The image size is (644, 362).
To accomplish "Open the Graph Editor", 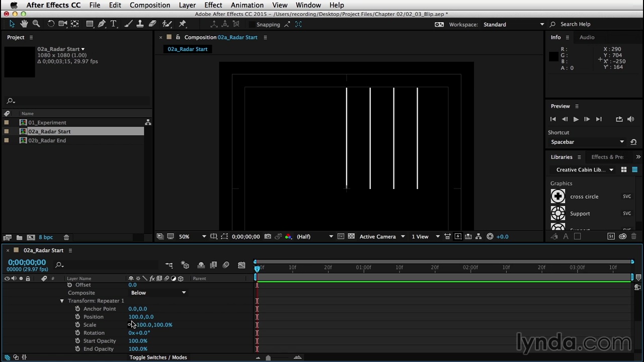I will [242, 265].
